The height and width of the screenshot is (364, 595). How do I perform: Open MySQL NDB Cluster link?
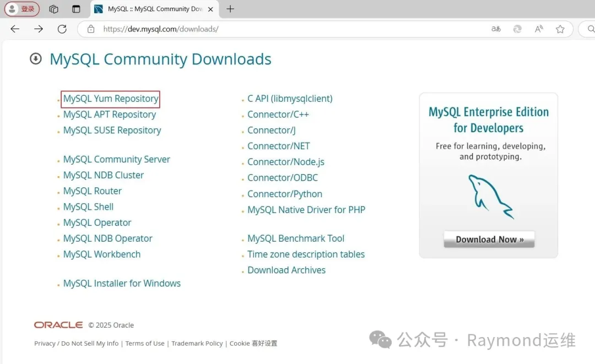point(103,175)
